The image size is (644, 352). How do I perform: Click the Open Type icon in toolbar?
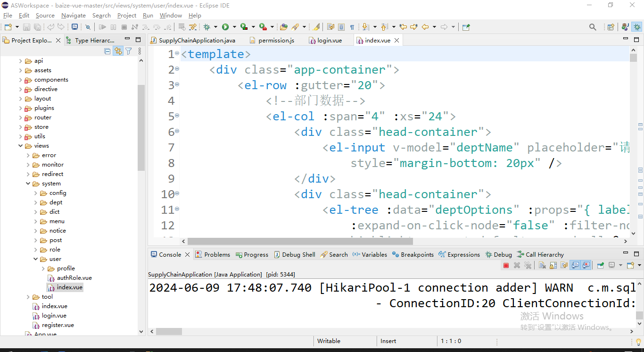284,27
